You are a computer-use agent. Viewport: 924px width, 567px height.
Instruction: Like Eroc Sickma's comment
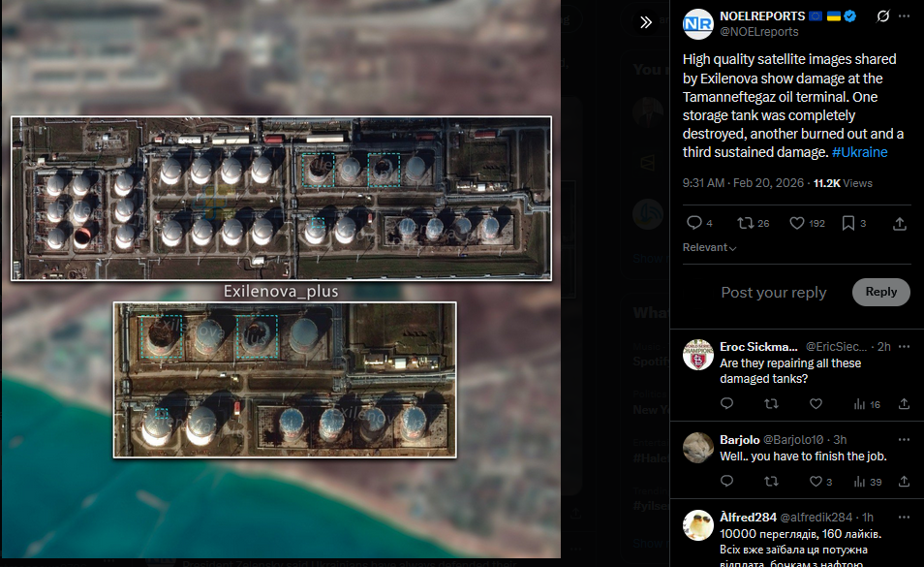pyautogui.click(x=816, y=404)
